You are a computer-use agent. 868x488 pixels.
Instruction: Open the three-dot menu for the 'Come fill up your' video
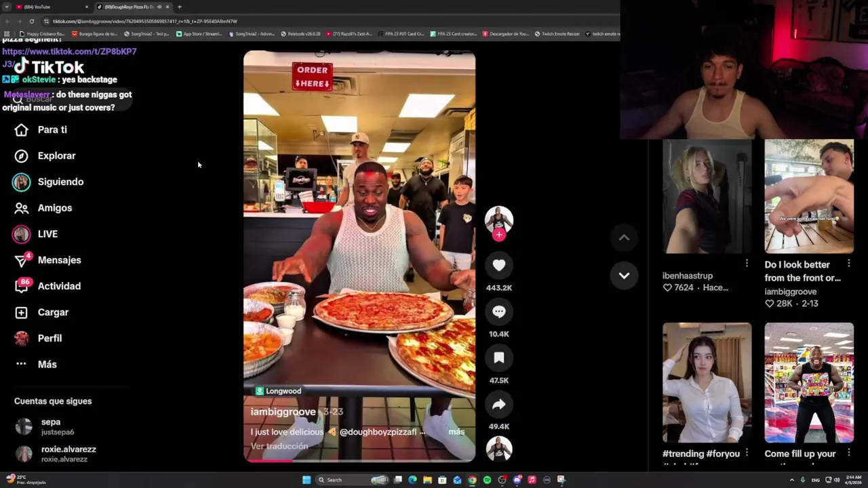[848, 452]
